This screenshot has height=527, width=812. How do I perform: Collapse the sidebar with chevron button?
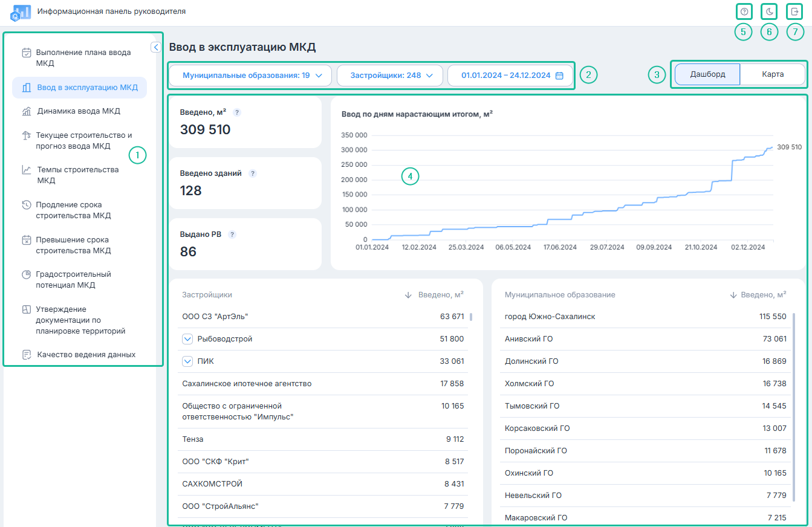155,47
